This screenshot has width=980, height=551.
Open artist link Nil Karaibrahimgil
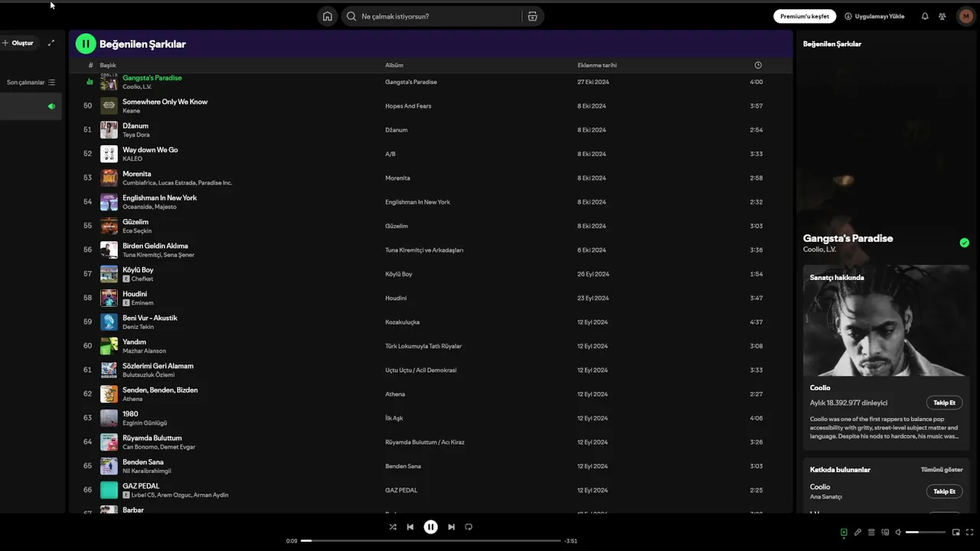click(x=147, y=471)
